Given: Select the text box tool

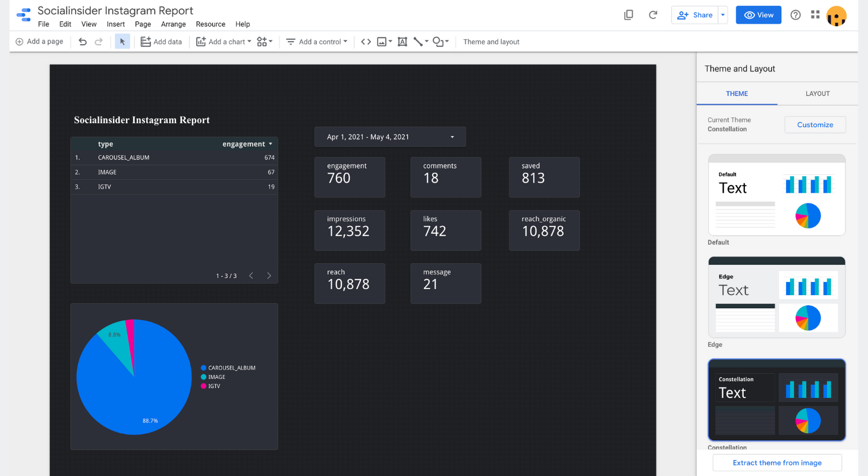Looking at the screenshot, I should (x=402, y=42).
